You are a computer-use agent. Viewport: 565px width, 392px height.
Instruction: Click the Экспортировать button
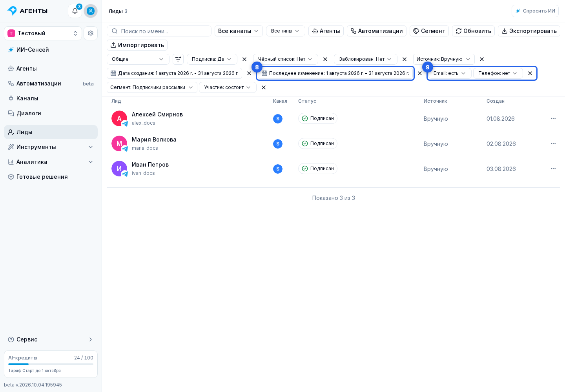(x=529, y=31)
